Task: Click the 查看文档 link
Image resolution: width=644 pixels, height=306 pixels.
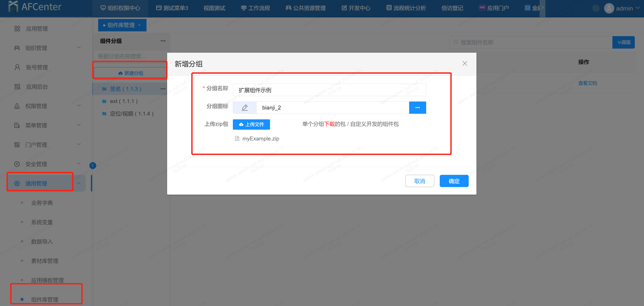Action: 587,83
